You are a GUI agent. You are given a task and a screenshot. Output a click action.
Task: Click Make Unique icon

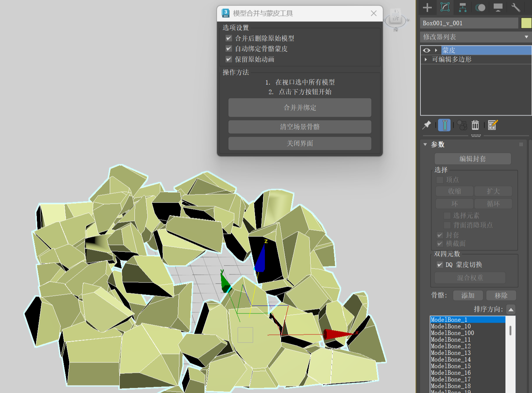coord(462,125)
